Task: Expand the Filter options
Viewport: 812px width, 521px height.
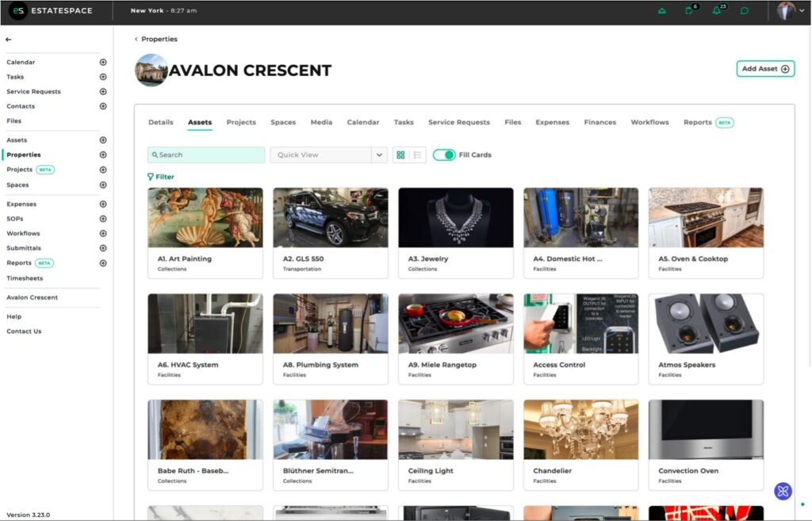Action: click(161, 177)
